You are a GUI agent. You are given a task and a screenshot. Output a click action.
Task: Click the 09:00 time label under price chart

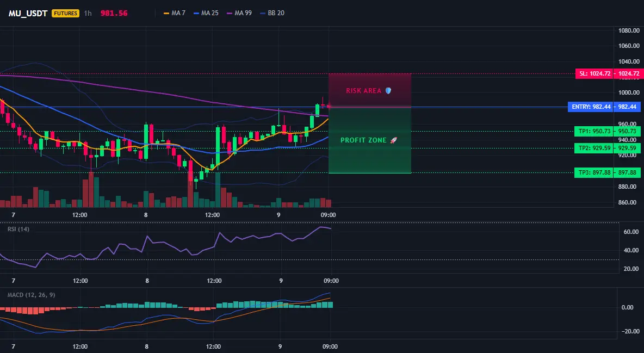[328, 215]
